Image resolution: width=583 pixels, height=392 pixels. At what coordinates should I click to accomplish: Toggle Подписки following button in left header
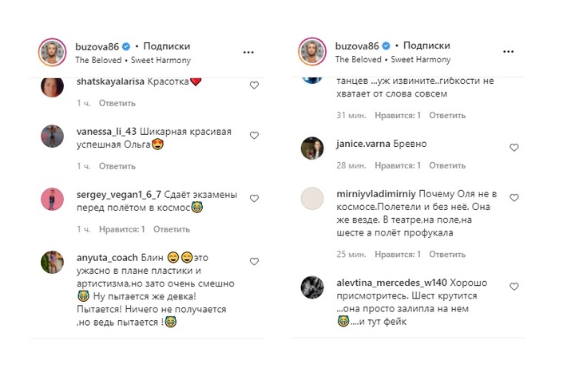(x=167, y=46)
